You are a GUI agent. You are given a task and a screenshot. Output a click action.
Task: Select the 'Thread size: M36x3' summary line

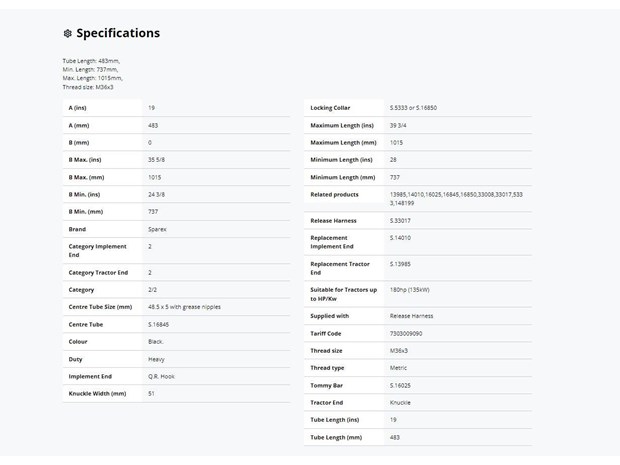(88, 87)
